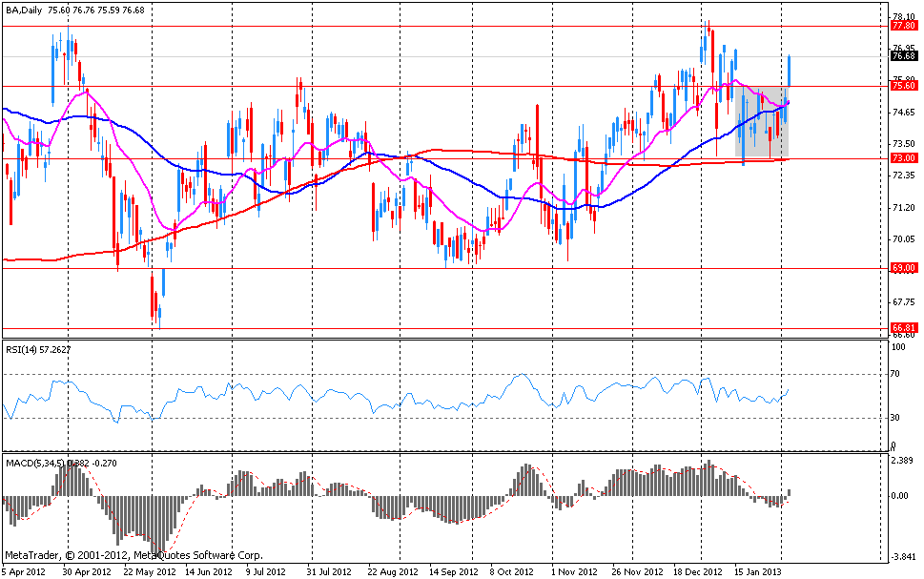
Task: Select the red 69.00 price level tag
Action: [x=902, y=269]
